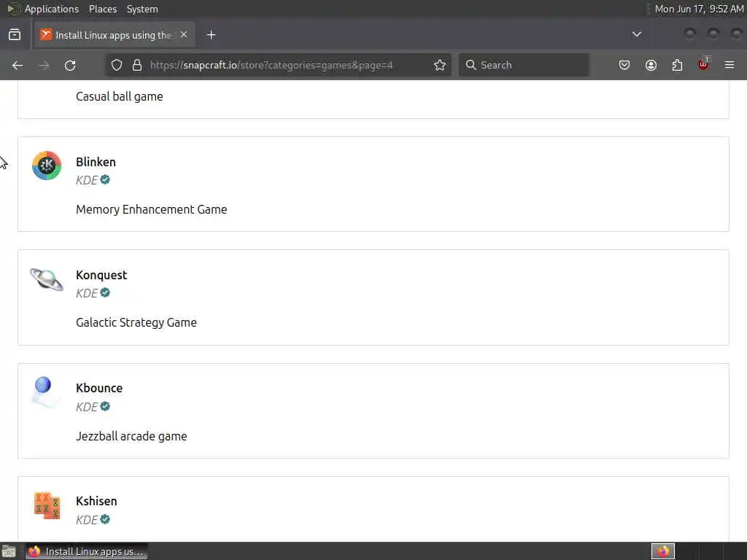Show site security padlock details
Viewport: 747px width, 560px height.
(x=137, y=65)
